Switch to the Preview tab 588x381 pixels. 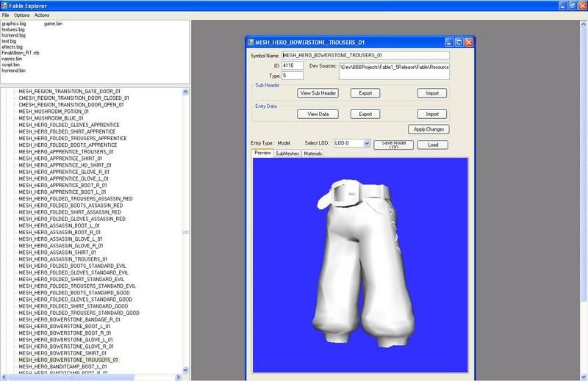click(262, 153)
